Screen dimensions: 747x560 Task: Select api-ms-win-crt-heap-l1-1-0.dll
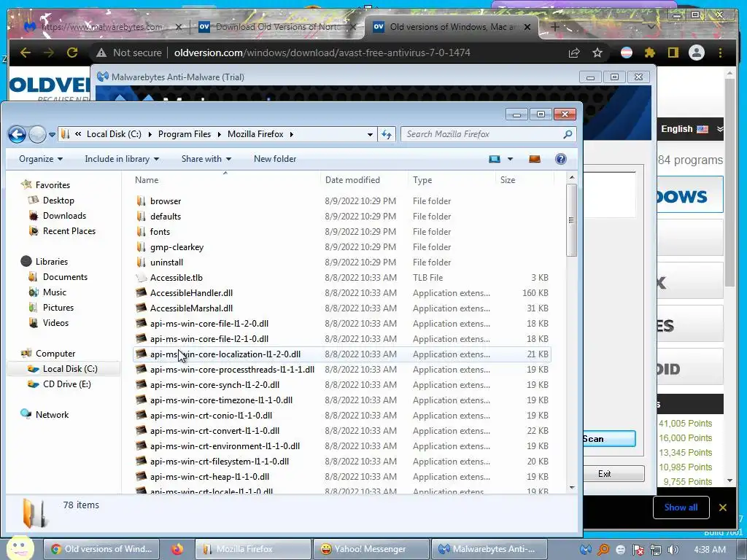(209, 477)
